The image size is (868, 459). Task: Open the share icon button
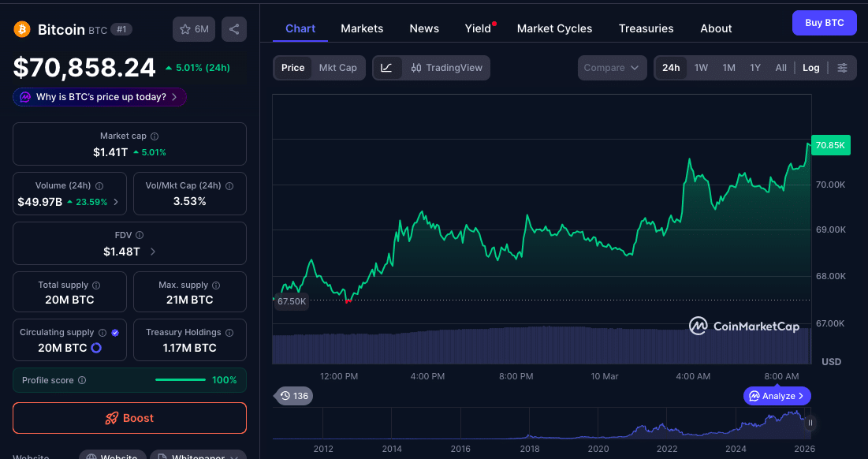click(234, 29)
